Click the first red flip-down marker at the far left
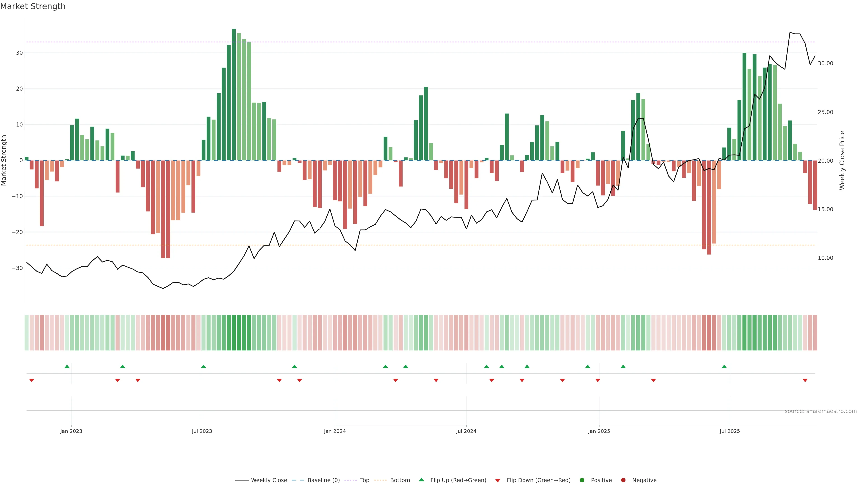The image size is (868, 488). pyautogui.click(x=32, y=380)
